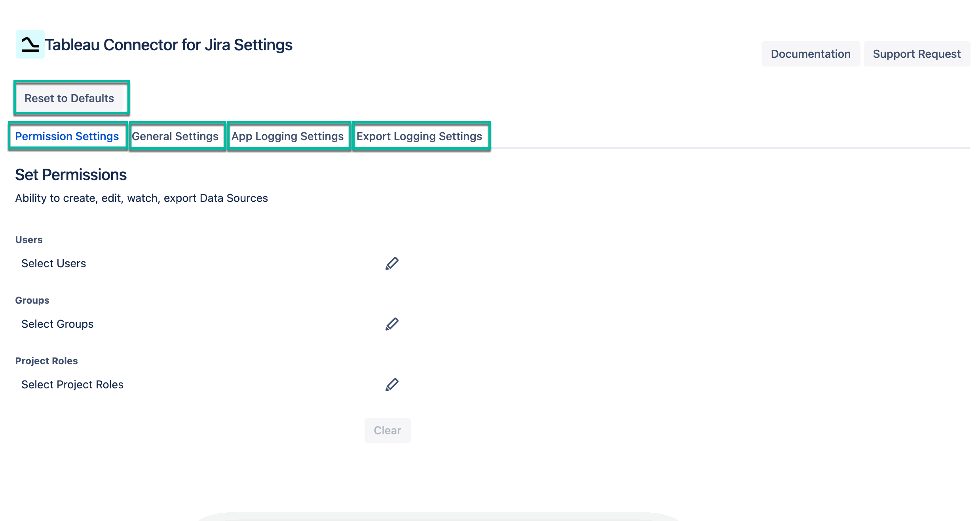The height and width of the screenshot is (521, 980).
Task: Click the Groups section label
Action: click(32, 300)
